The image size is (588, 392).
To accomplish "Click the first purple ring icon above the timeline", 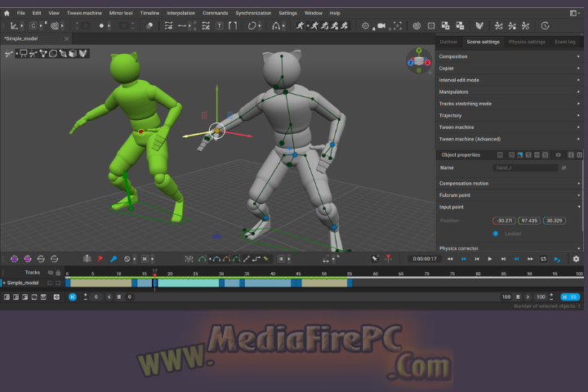I will tap(14, 259).
